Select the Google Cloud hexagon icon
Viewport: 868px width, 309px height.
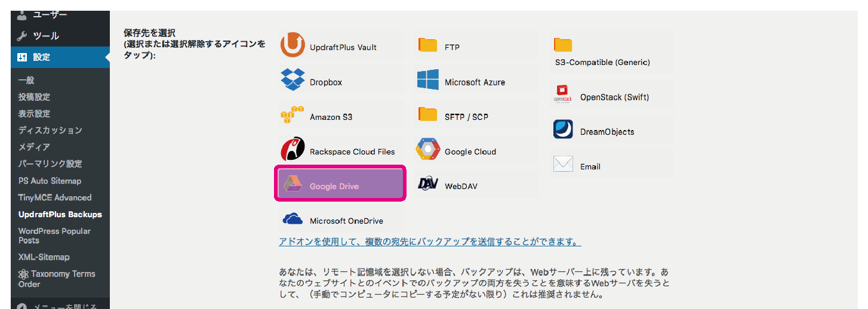coord(427,150)
